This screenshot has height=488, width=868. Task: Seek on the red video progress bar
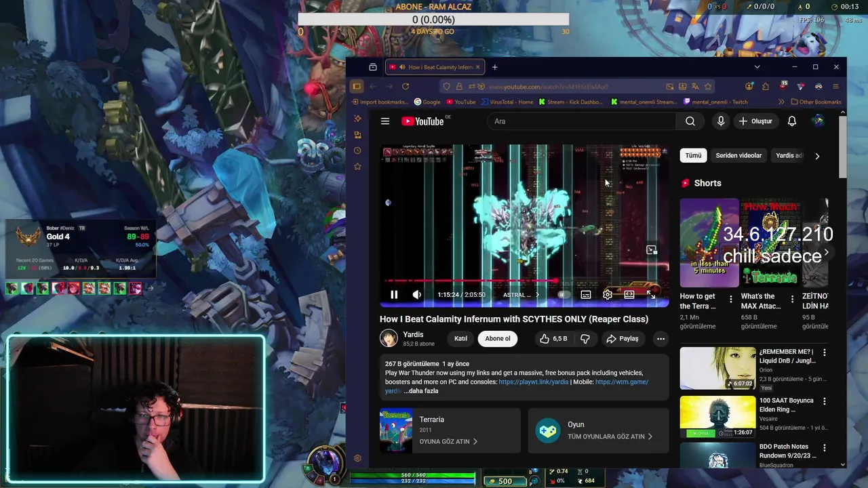point(524,280)
